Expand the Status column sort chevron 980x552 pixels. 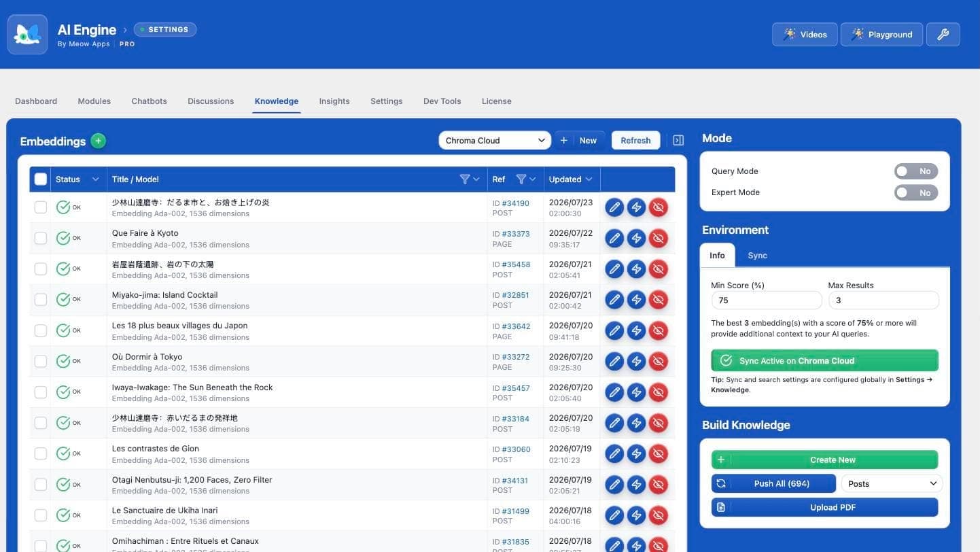click(x=95, y=179)
